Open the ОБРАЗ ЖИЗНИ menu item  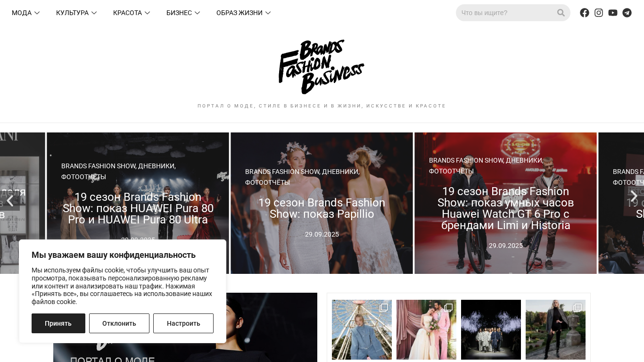click(x=239, y=13)
